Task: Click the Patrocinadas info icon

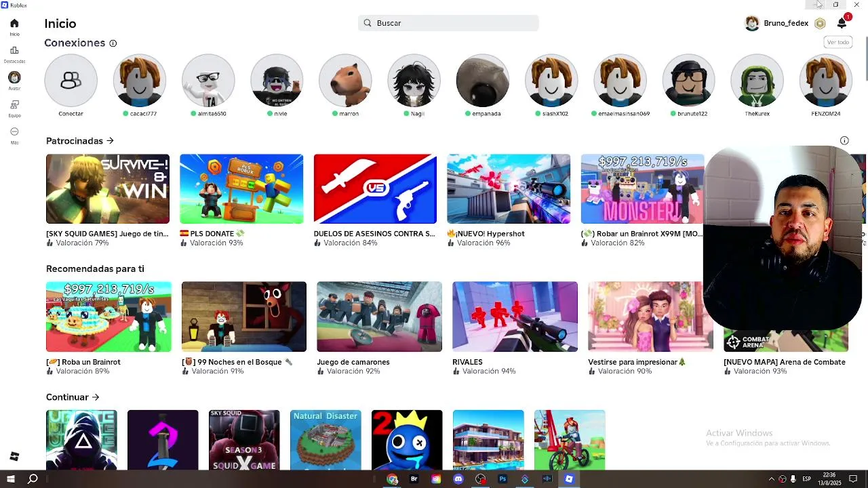Action: 844,141
